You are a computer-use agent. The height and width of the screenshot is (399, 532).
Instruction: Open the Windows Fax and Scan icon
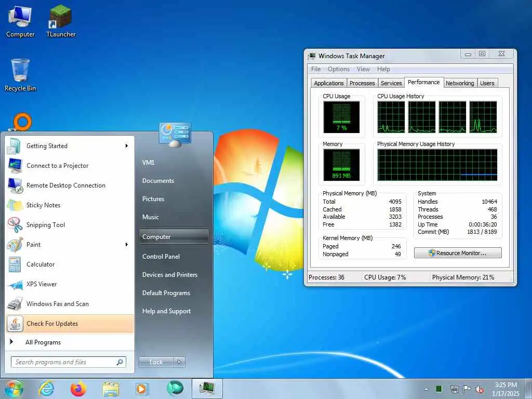point(15,303)
